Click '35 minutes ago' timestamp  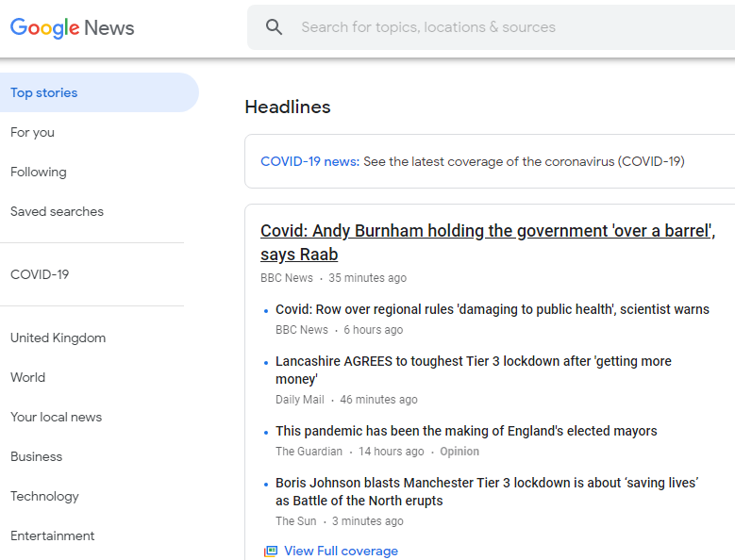tap(368, 278)
